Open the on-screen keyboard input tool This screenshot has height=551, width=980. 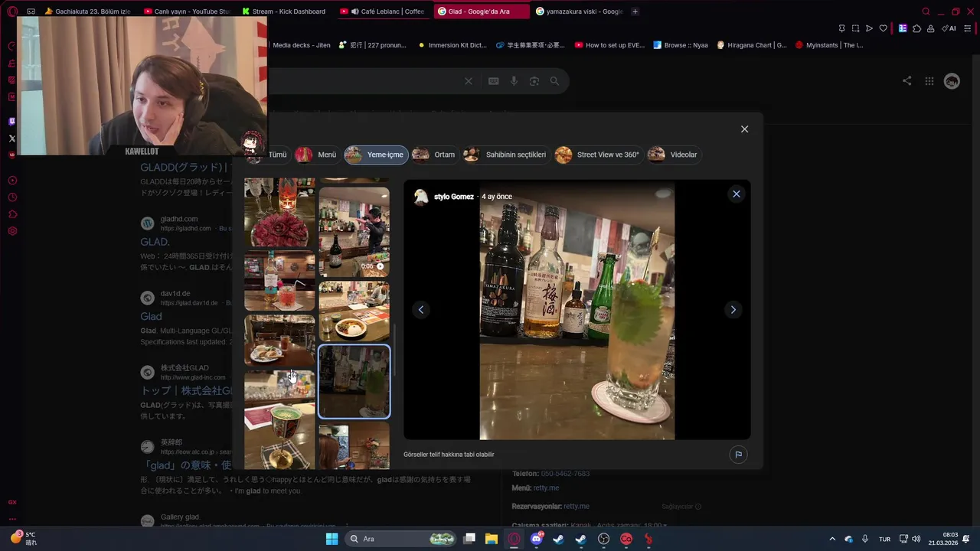(x=494, y=81)
